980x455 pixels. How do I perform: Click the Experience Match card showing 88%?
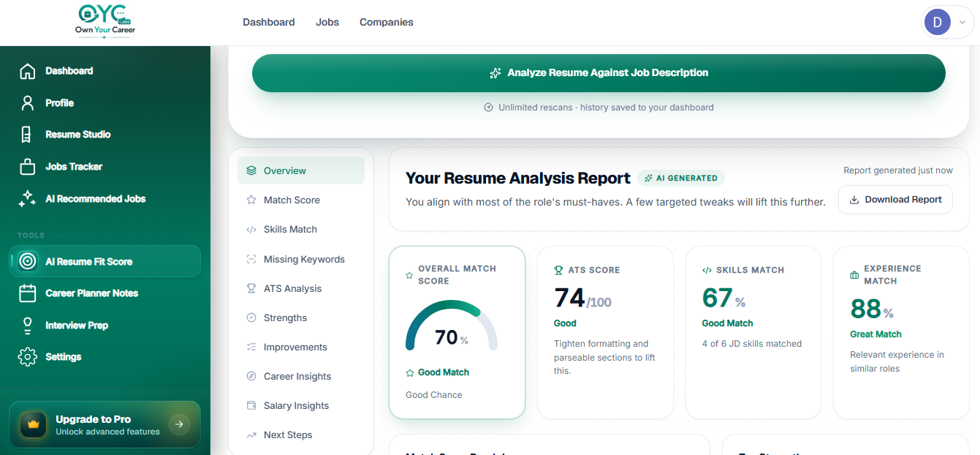[x=901, y=332]
